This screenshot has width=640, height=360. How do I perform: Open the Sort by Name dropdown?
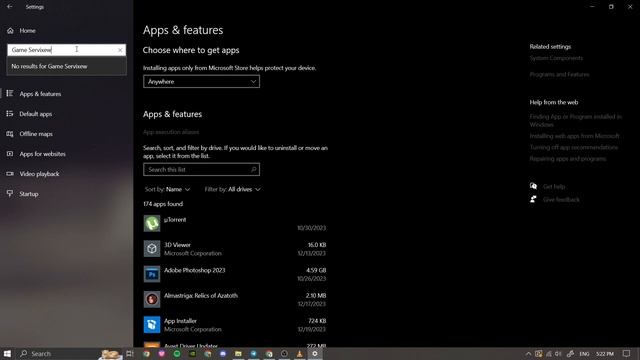click(x=167, y=189)
